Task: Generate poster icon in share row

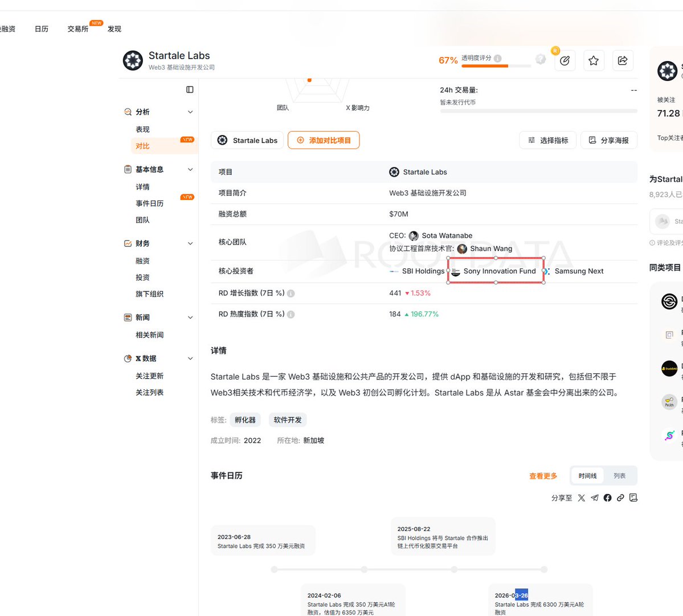Action: point(633,497)
